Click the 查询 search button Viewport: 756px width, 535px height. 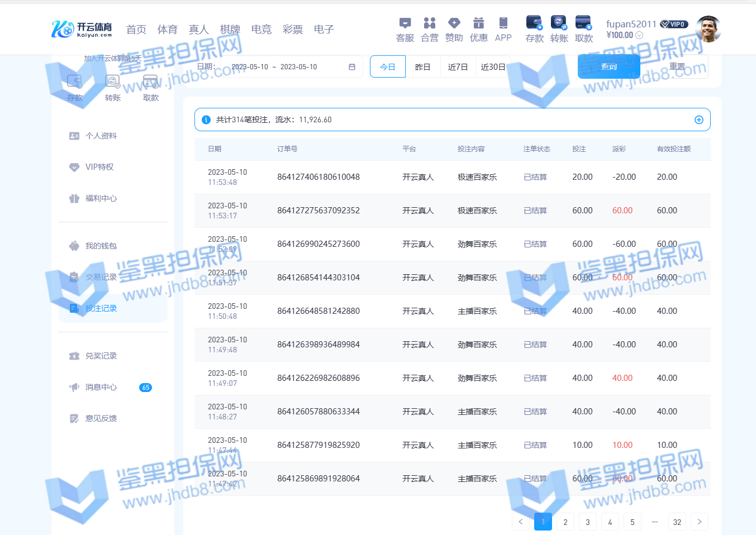pos(608,67)
